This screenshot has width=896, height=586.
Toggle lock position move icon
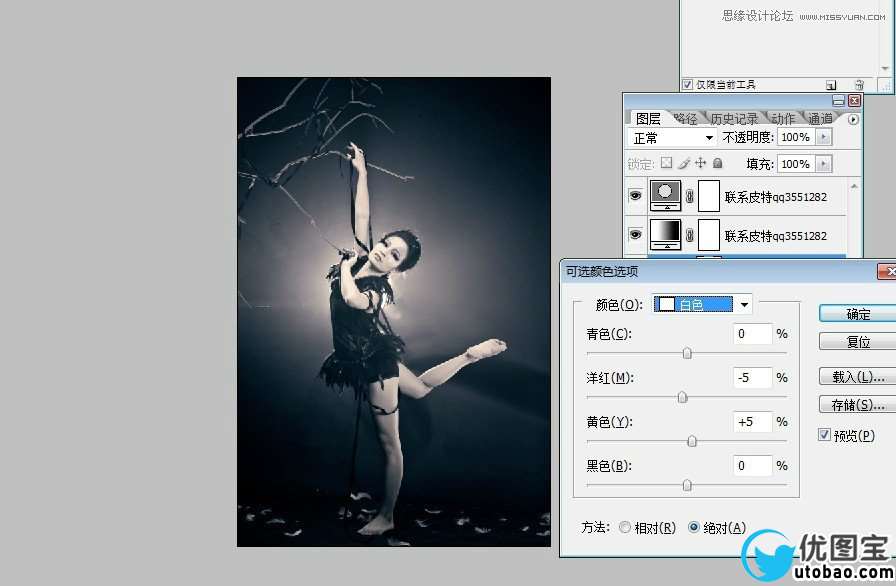tap(701, 163)
